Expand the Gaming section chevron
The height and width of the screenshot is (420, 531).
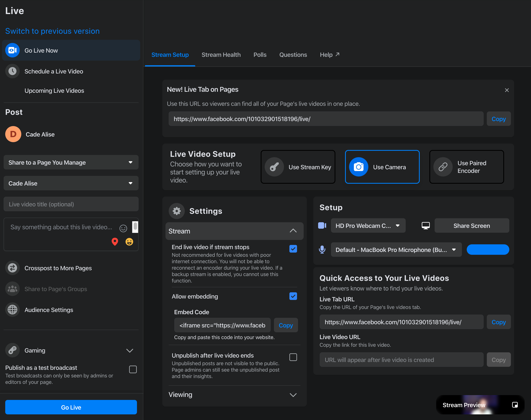click(130, 350)
